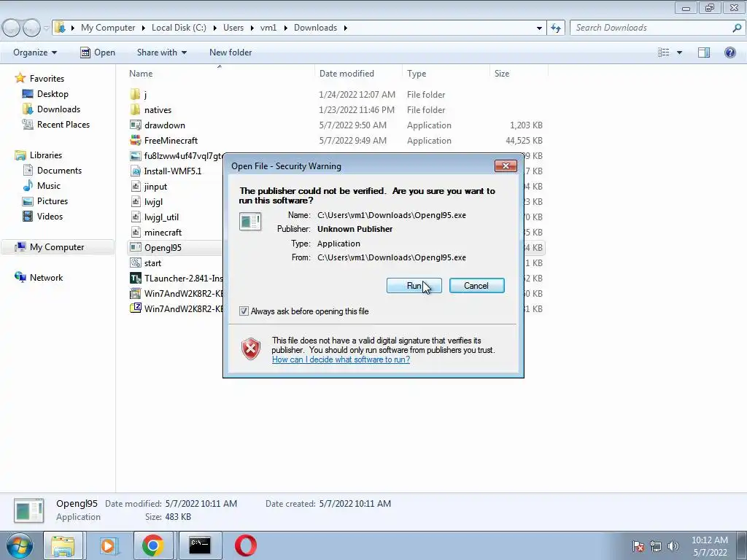Image resolution: width=747 pixels, height=560 pixels.
Task: Click the volume speaker tray icon
Action: pyautogui.click(x=673, y=546)
